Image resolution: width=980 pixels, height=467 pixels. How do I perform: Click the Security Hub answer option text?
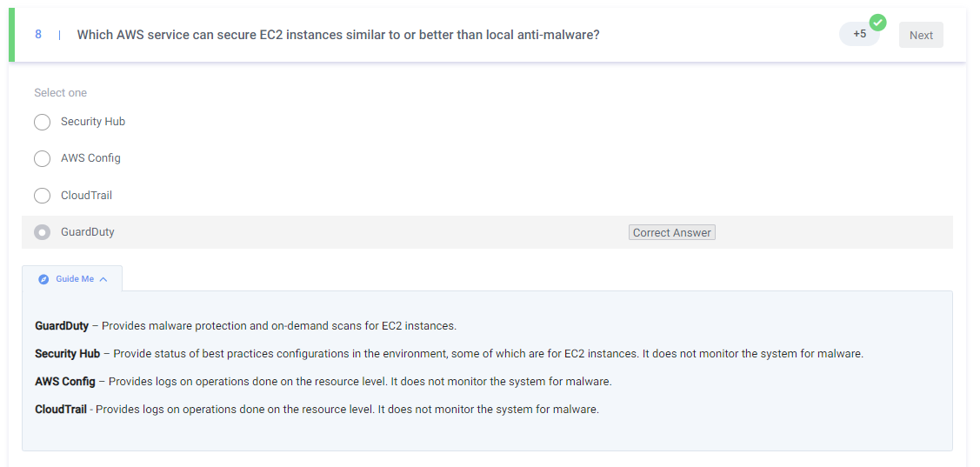tap(93, 122)
